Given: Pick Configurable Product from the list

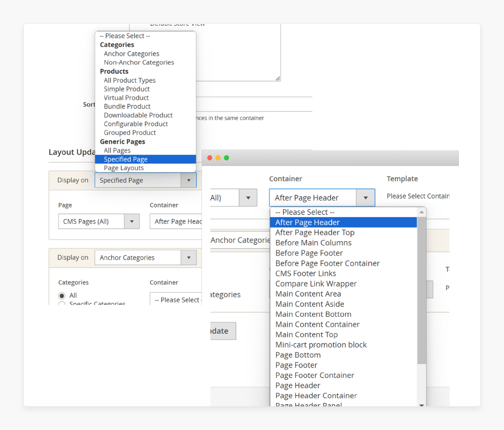Looking at the screenshot, I should pyautogui.click(x=145, y=124).
